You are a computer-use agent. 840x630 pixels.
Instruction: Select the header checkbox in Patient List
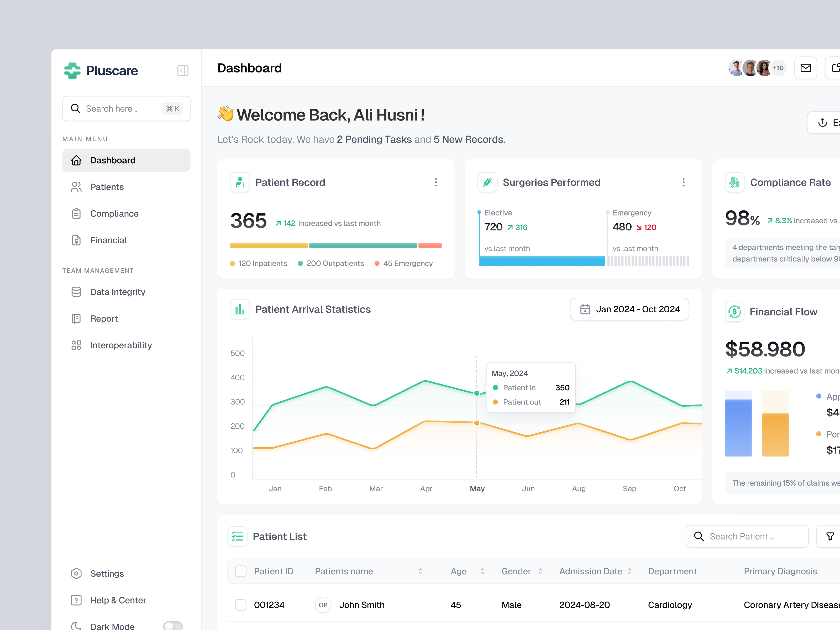coord(241,571)
